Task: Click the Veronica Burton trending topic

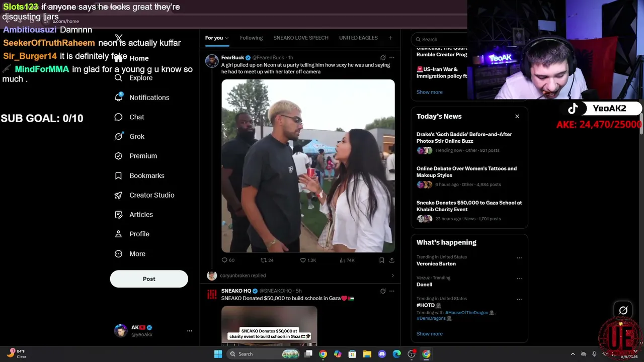Action: click(x=436, y=264)
